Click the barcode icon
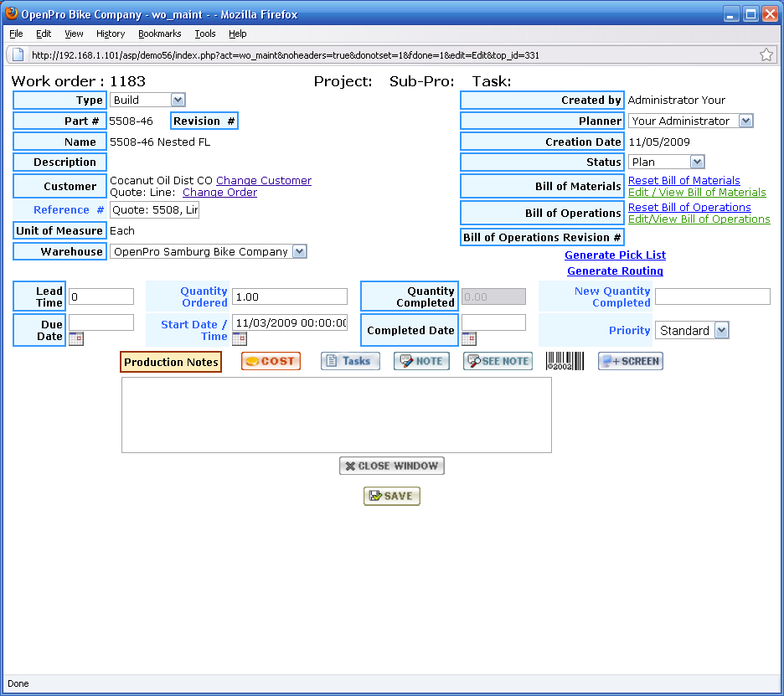The height and width of the screenshot is (696, 784). tap(565, 361)
